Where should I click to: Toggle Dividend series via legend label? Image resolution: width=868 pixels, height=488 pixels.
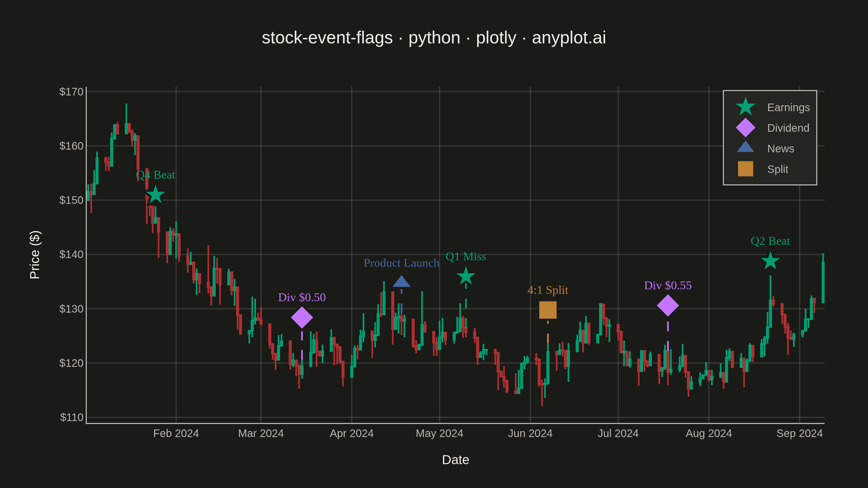coord(788,128)
